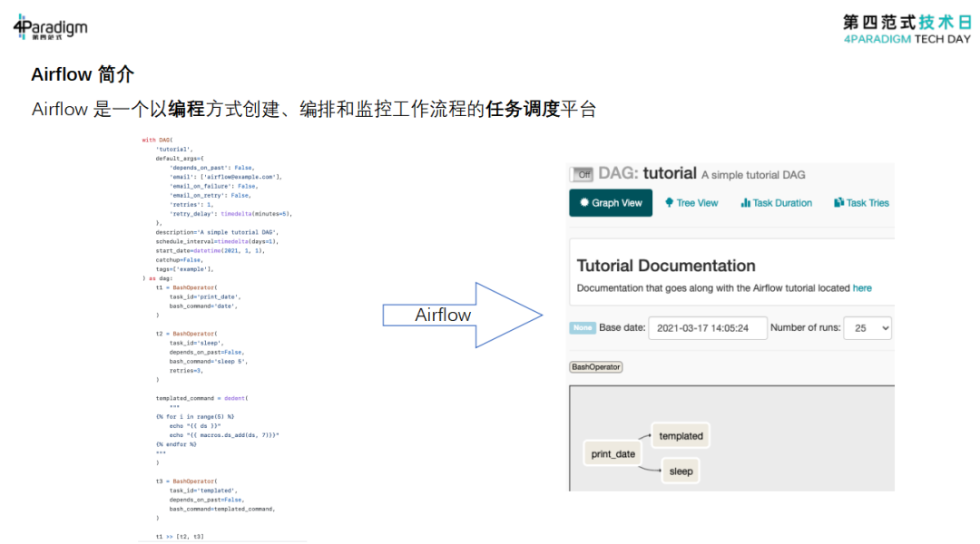Open Tree View via its tree icon
The width and height of the screenshot is (980, 544).
(x=670, y=202)
